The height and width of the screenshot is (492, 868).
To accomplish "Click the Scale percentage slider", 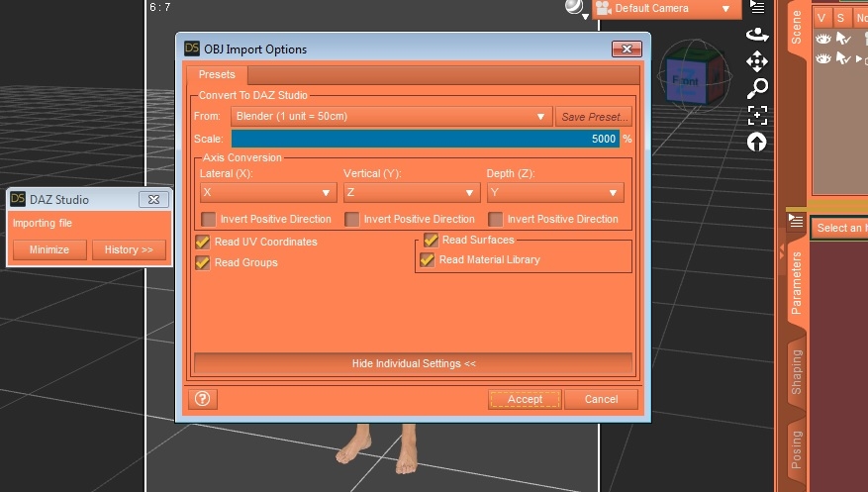I will [425, 140].
